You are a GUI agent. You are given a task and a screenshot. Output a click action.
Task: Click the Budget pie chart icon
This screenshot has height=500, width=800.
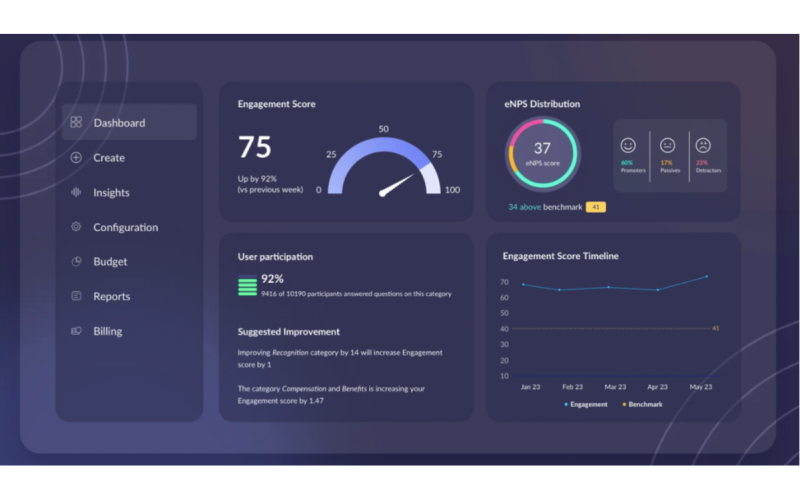click(76, 262)
